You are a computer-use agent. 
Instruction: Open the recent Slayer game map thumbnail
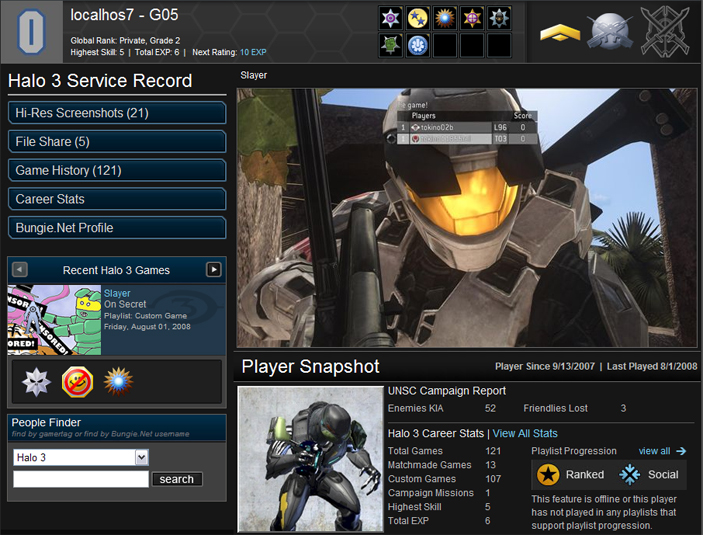[54, 320]
